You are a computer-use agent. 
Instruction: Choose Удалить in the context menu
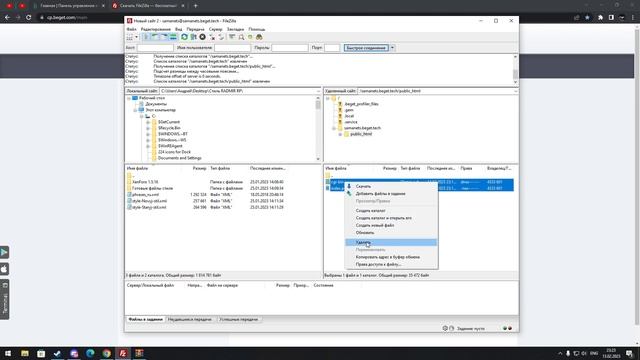point(391,242)
